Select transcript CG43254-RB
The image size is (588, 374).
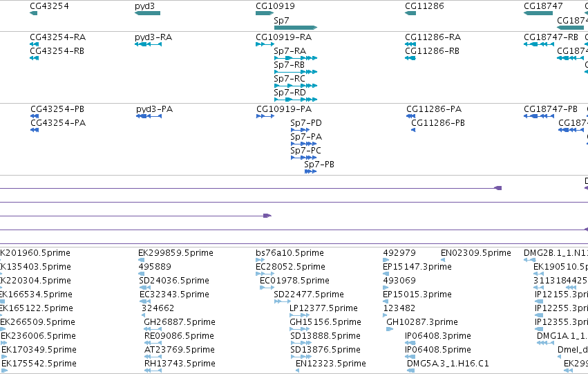[x=34, y=58]
